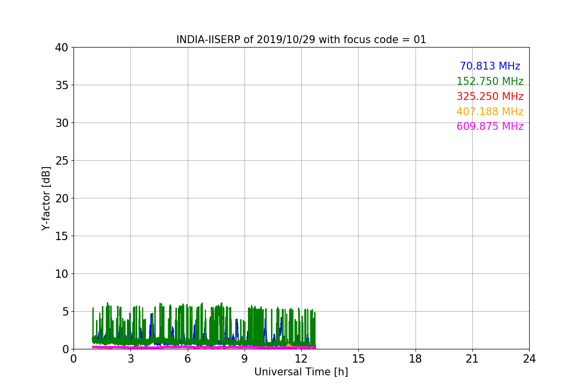Click the y-axis tick value 15
The image size is (588, 392).
[x=61, y=236]
